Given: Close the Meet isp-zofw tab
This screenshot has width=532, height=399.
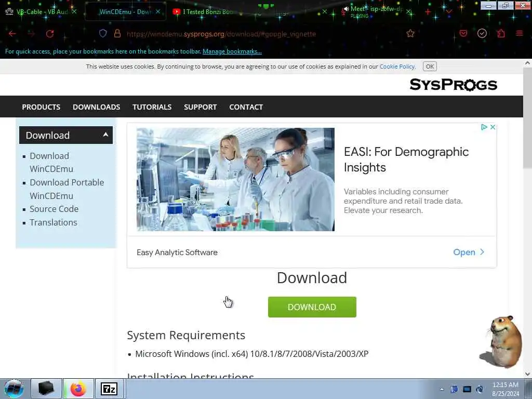Looking at the screenshot, I should 409,12.
